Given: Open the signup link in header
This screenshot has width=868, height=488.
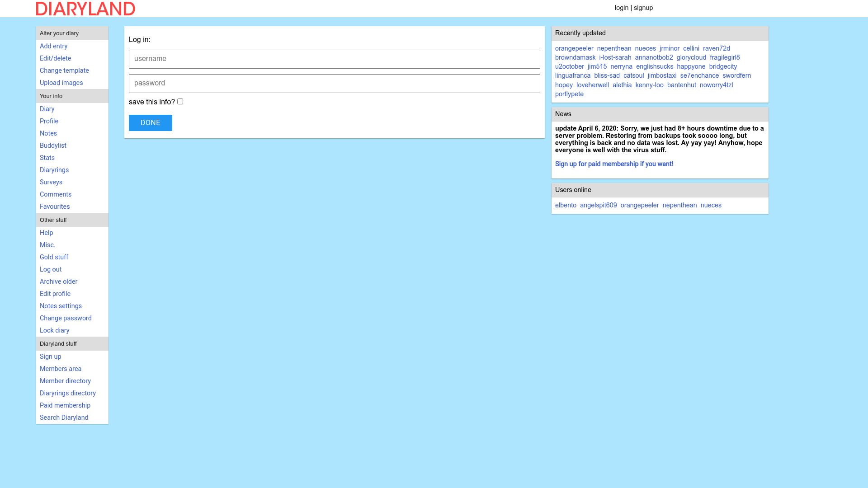Looking at the screenshot, I should (x=643, y=8).
